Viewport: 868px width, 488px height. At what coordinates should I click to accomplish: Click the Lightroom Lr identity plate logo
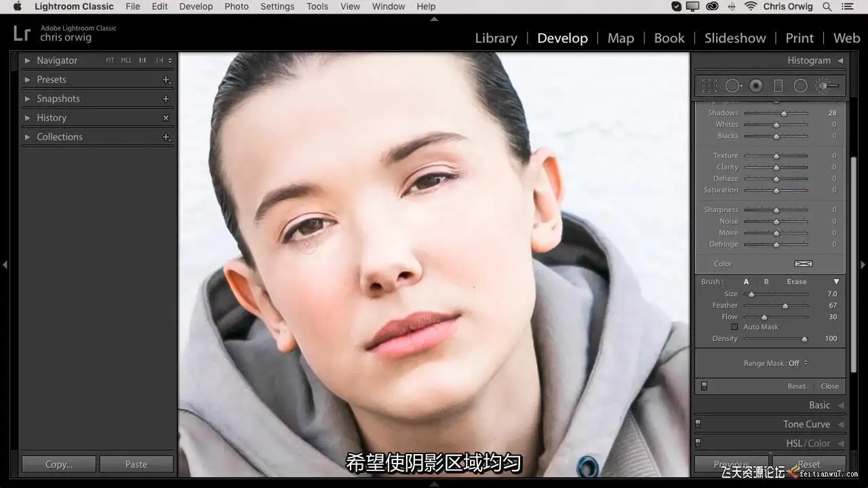coord(22,33)
